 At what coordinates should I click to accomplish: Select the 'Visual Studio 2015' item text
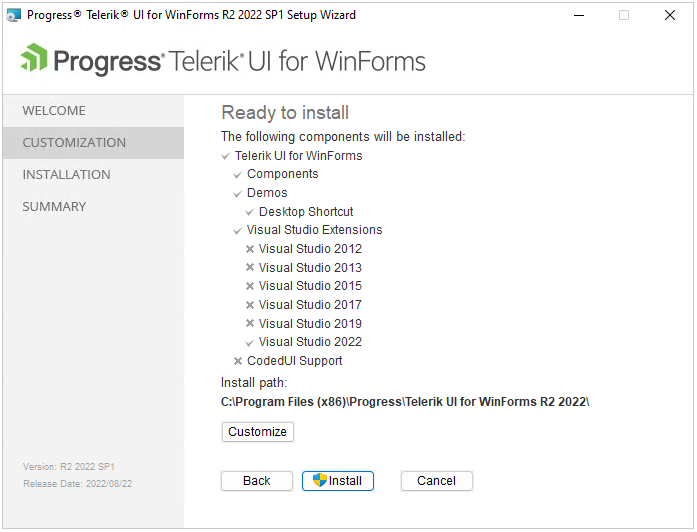[310, 286]
